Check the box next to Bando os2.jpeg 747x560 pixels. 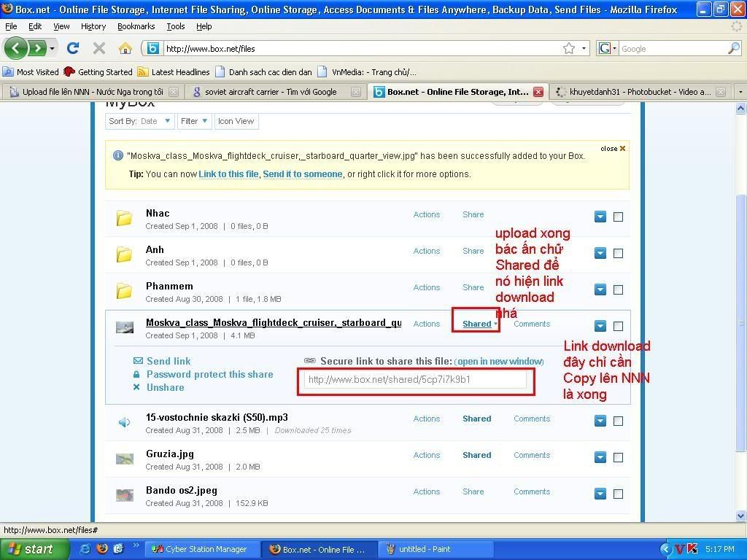click(618, 494)
